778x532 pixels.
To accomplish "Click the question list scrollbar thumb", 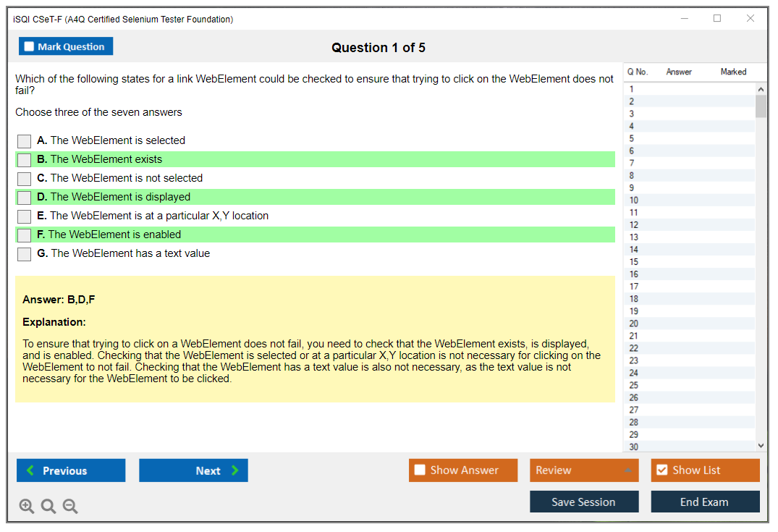I will pyautogui.click(x=760, y=106).
